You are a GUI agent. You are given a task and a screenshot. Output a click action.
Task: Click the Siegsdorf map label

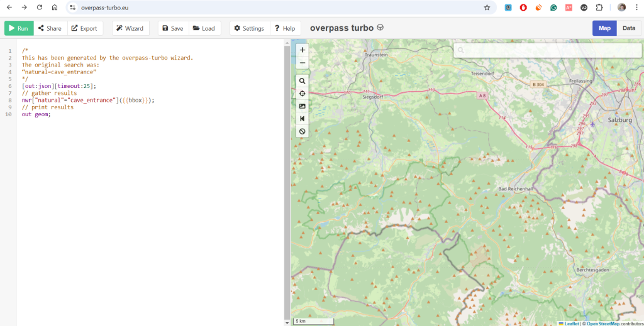pyautogui.click(x=373, y=97)
